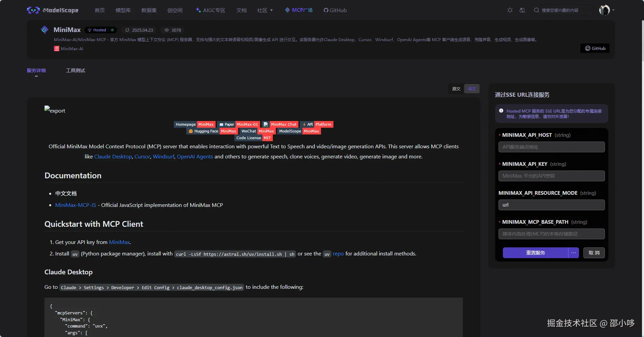
Task: Click the Paper MiniMax-01 badge
Action: [238, 124]
